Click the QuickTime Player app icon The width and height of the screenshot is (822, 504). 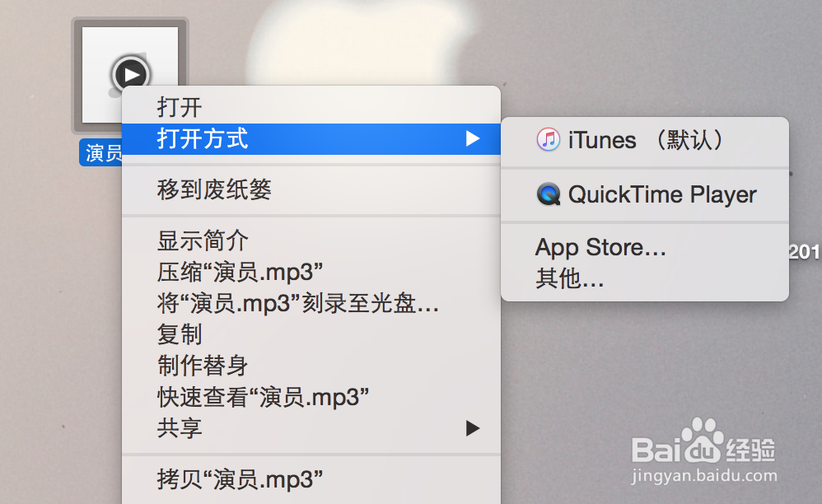(x=549, y=194)
